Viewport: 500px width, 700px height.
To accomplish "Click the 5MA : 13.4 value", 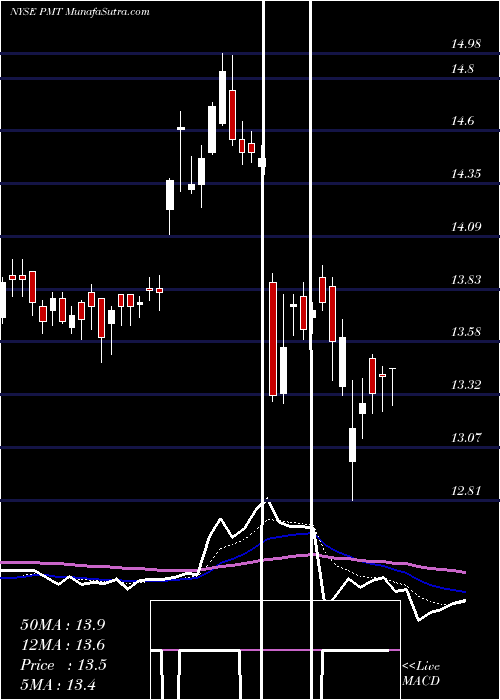I will (58, 684).
